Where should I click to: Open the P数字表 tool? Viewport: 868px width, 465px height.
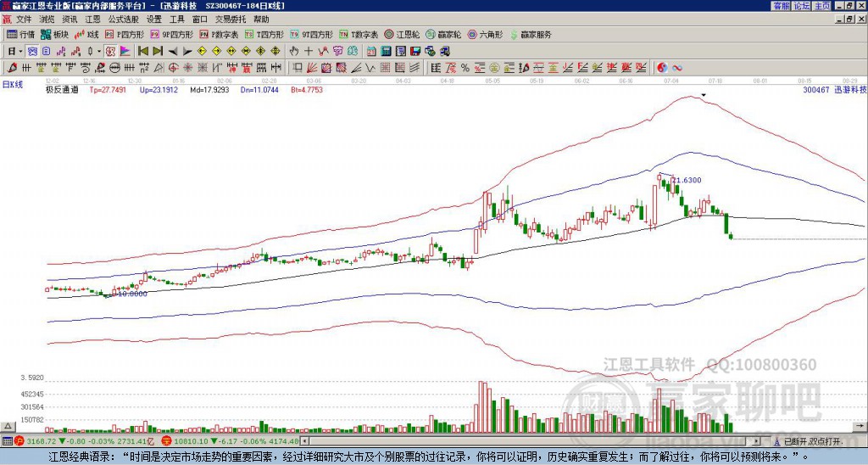tap(219, 34)
